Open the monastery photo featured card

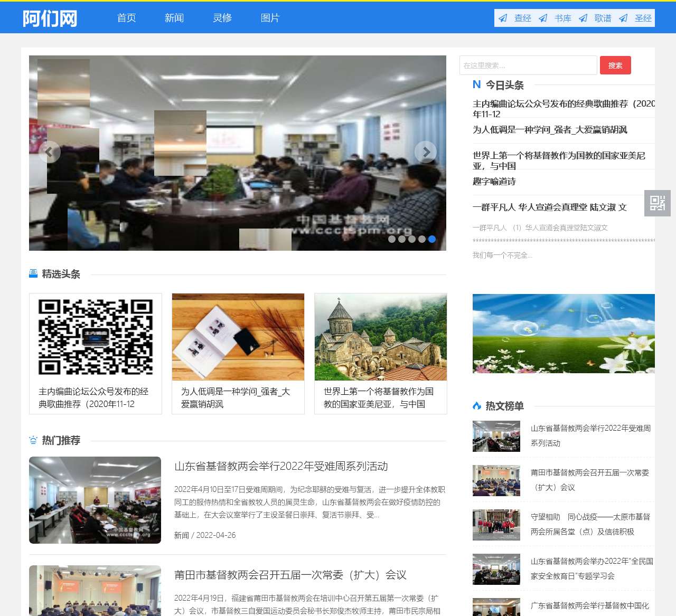pos(381,337)
